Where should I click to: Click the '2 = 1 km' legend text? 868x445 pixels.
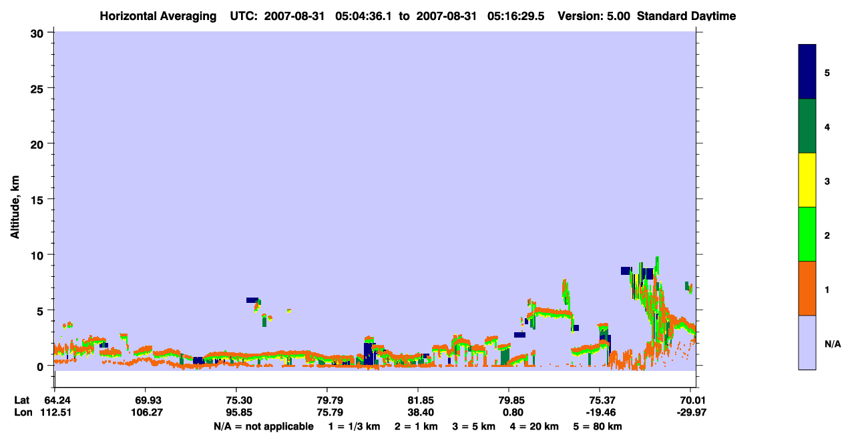(x=416, y=426)
